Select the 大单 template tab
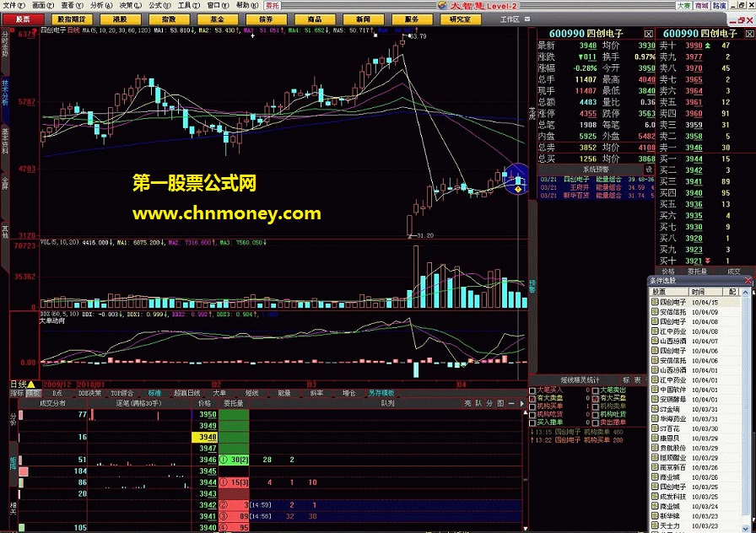 (219, 393)
